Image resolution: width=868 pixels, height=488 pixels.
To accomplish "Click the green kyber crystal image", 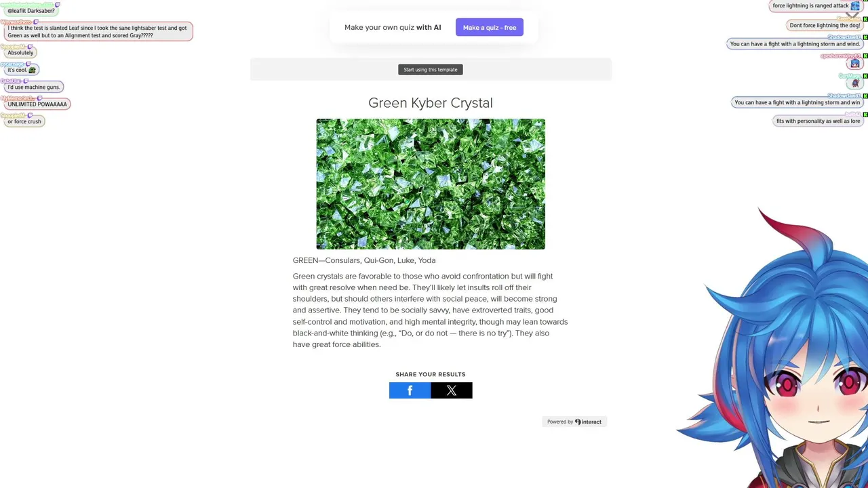I will tap(431, 184).
